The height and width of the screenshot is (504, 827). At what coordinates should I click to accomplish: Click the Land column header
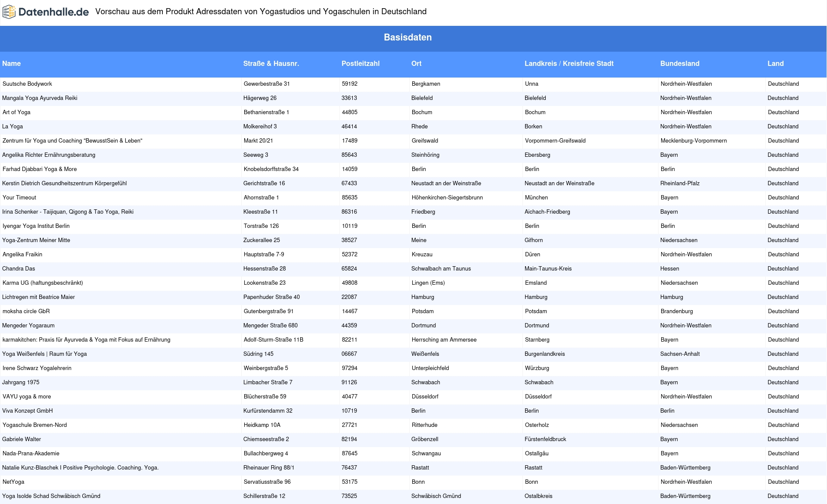click(775, 63)
